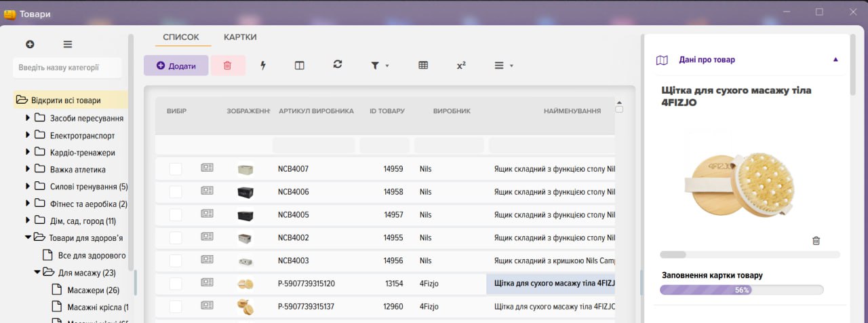Click thumbnail of brush product 13154
868x323 pixels.
point(245,284)
